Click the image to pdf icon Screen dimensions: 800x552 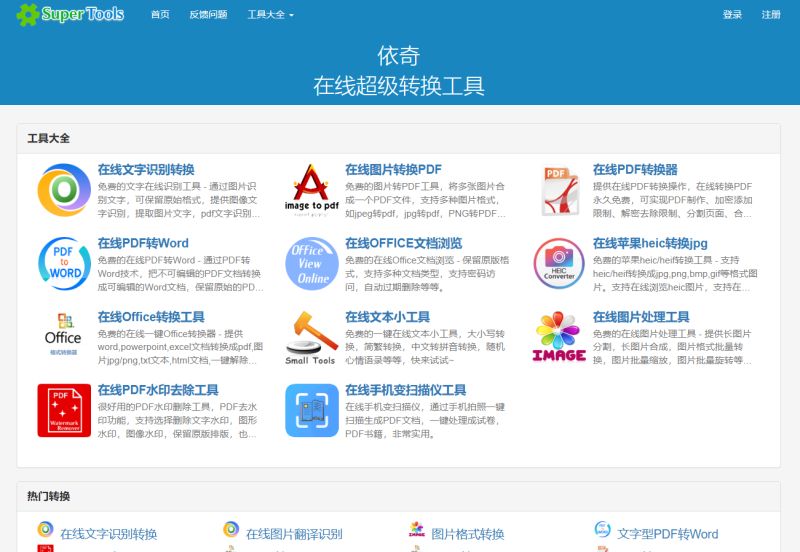(312, 190)
